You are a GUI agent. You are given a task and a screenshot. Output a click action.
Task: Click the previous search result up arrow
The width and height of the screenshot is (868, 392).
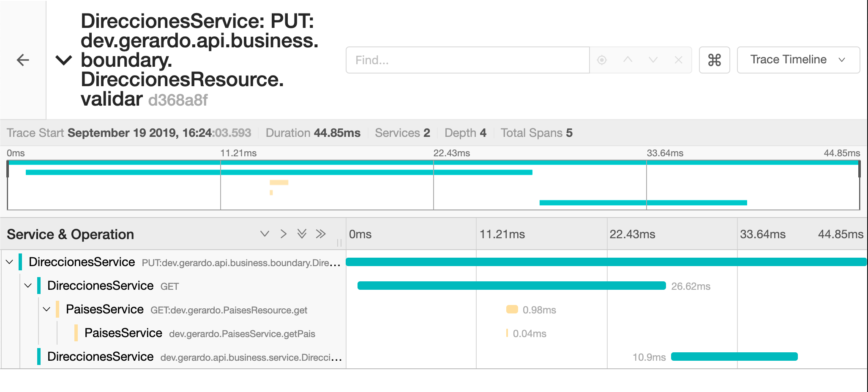click(x=628, y=60)
